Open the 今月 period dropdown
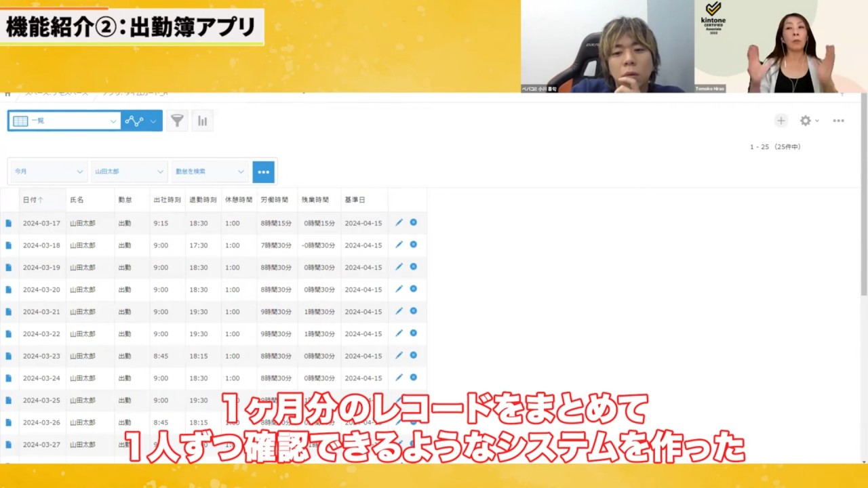868x488 pixels. click(x=47, y=171)
